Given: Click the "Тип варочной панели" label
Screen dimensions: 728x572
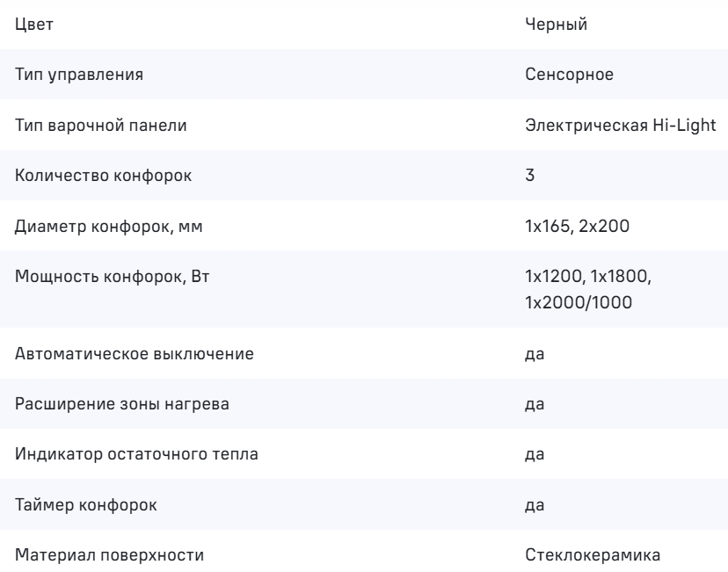Looking at the screenshot, I should (x=100, y=126).
